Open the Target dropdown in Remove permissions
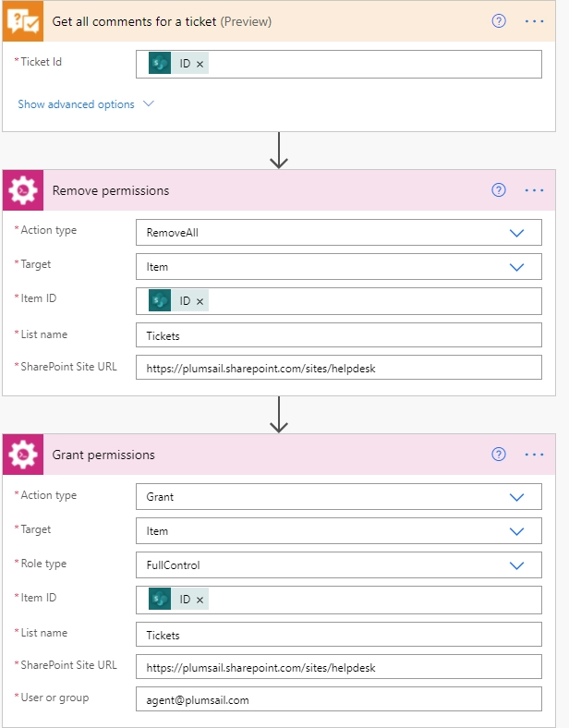This screenshot has height=728, width=569. pyautogui.click(x=339, y=267)
